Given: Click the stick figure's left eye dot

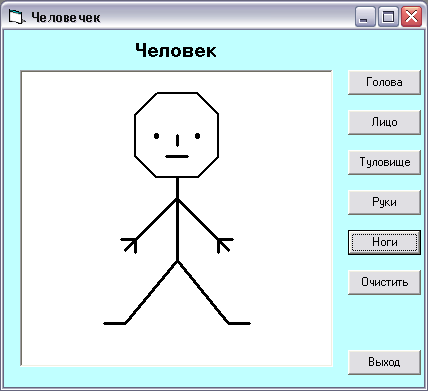Looking at the screenshot, I should [x=156, y=136].
